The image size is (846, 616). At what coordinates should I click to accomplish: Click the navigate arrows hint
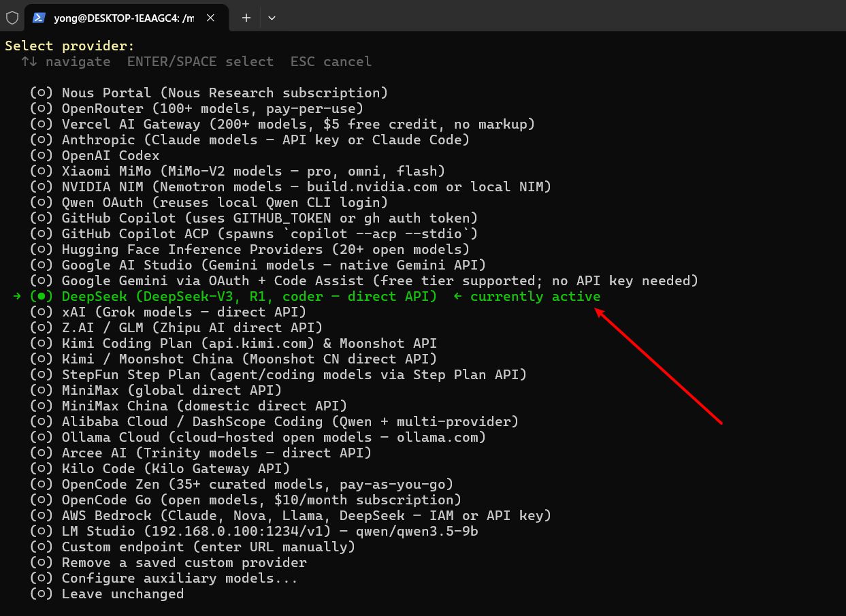(x=66, y=61)
